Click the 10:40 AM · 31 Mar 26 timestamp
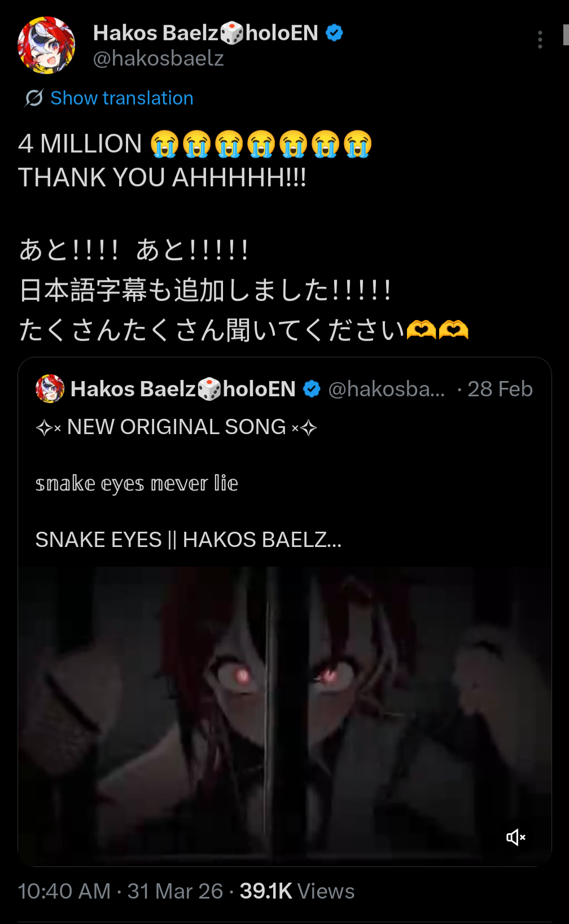569x924 pixels. pyautogui.click(x=121, y=891)
